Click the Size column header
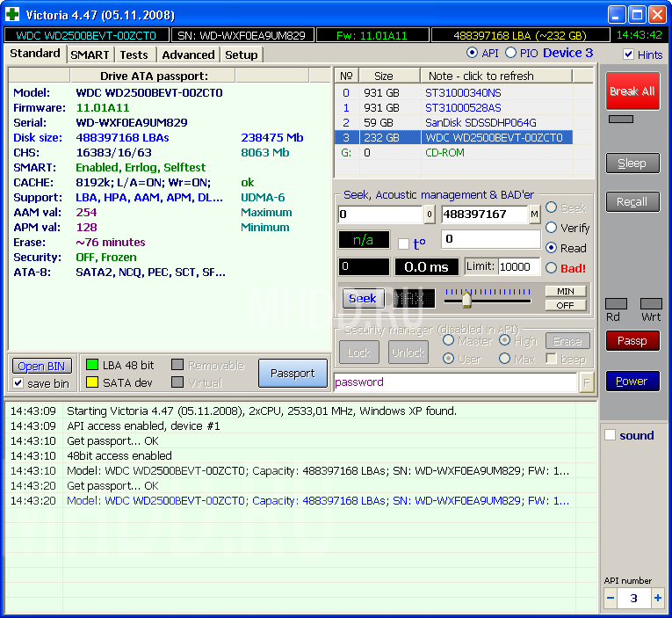Viewport: 672px width, 618px height. (x=389, y=76)
